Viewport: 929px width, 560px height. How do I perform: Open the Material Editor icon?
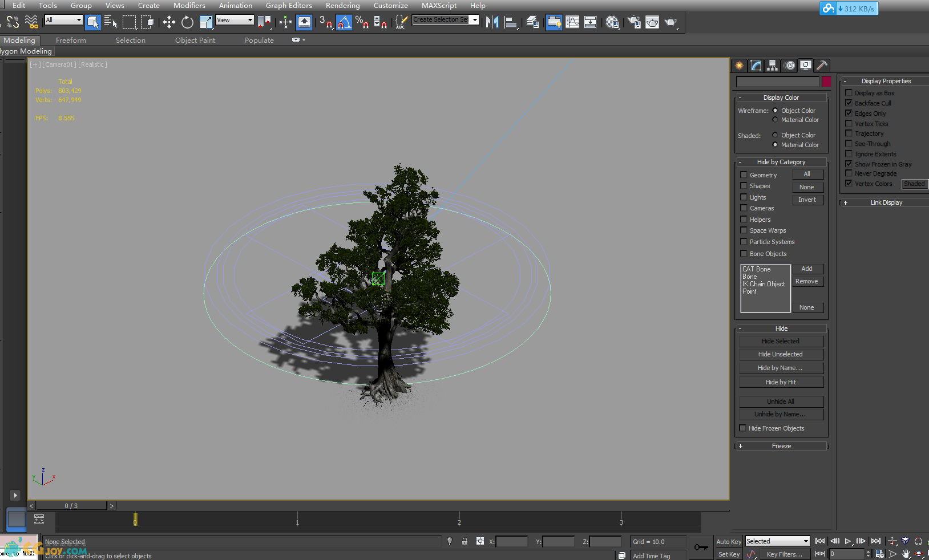[612, 22]
